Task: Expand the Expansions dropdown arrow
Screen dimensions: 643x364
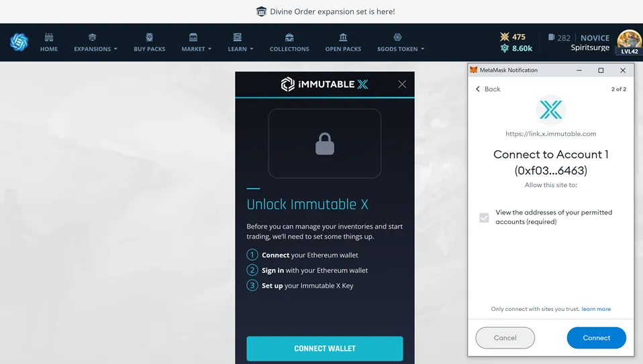Action: (x=115, y=49)
